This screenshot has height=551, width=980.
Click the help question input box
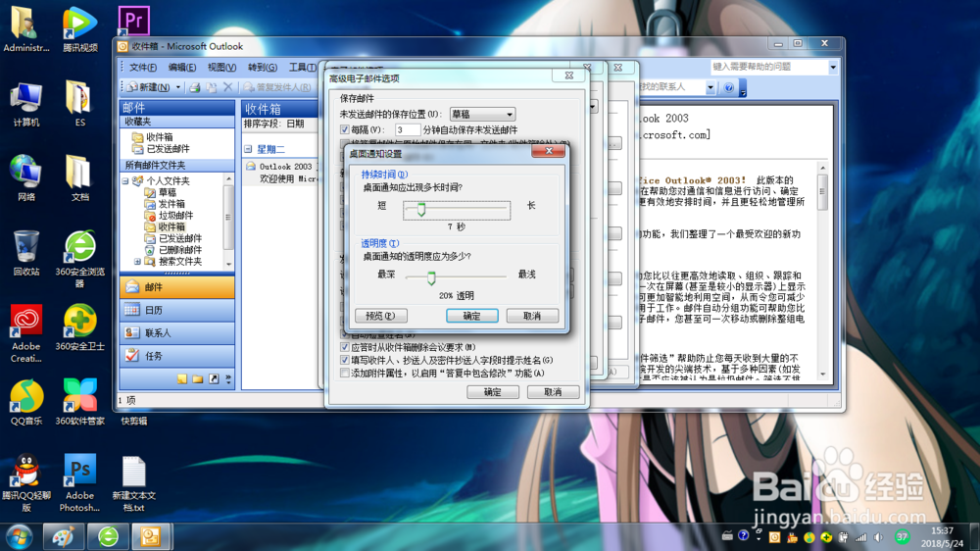[x=768, y=67]
